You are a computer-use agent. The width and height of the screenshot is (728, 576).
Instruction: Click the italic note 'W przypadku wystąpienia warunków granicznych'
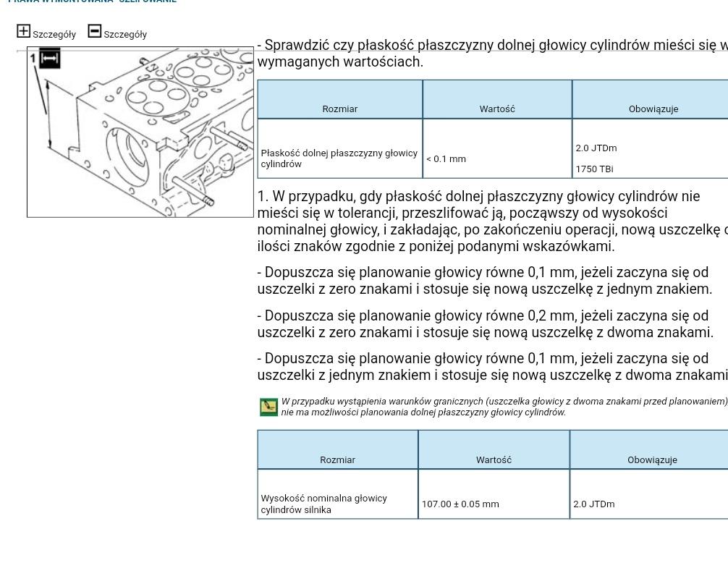coord(504,407)
